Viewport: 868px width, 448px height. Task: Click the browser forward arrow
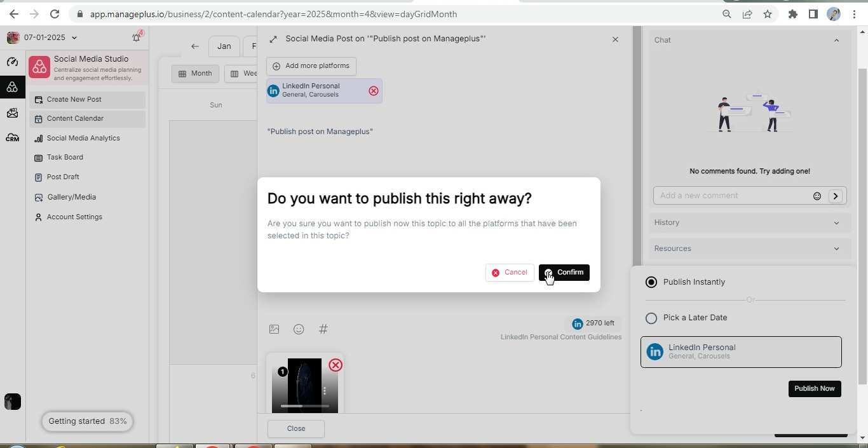(34, 14)
